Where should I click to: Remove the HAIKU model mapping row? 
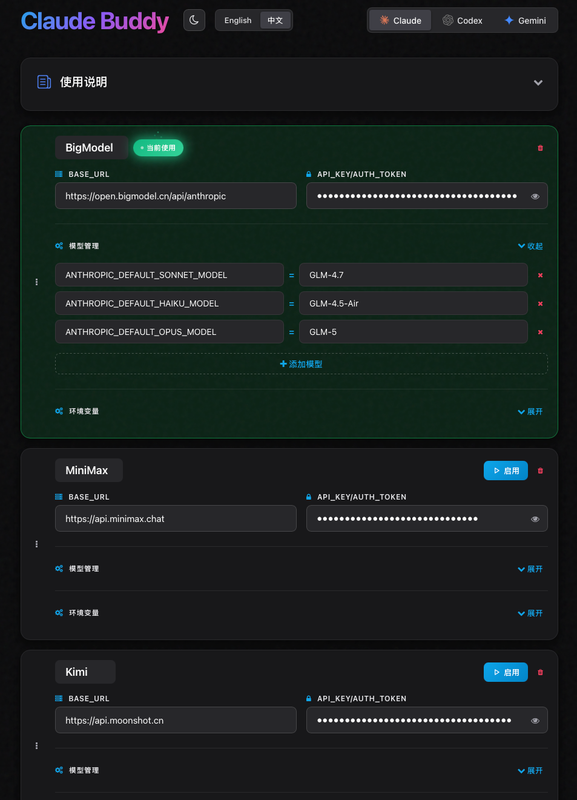click(x=540, y=304)
